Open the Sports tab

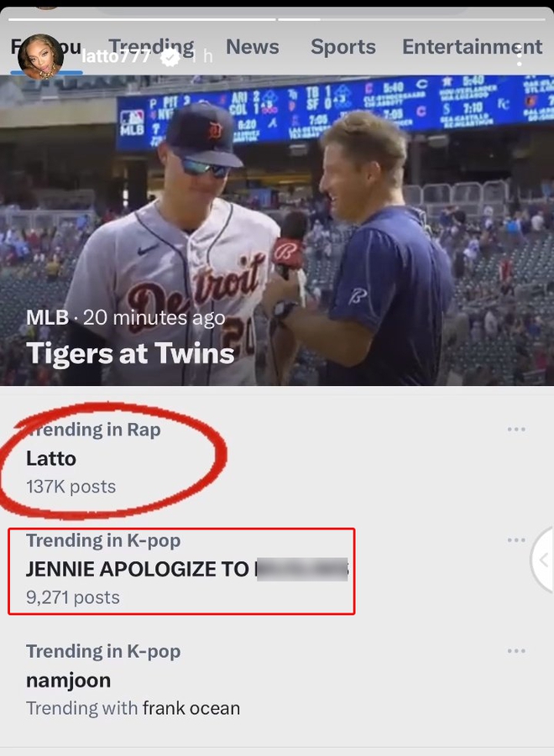click(342, 47)
